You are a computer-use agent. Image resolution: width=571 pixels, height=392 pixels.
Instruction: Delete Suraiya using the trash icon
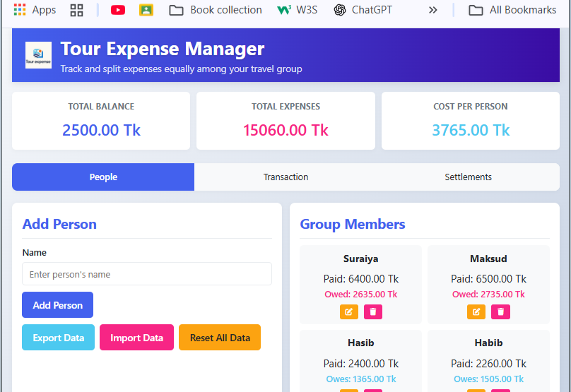pyautogui.click(x=373, y=312)
